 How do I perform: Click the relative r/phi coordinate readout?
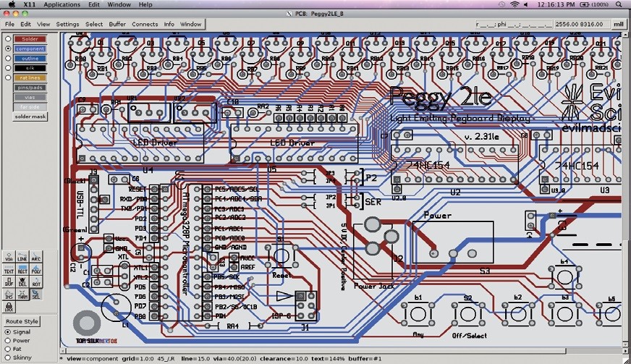click(514, 24)
